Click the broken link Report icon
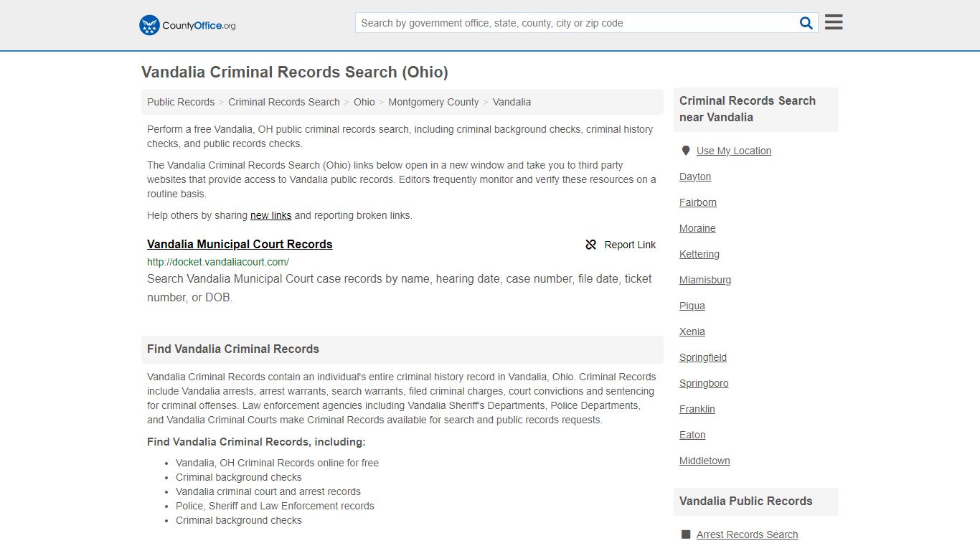This screenshot has height=551, width=980. [x=591, y=245]
